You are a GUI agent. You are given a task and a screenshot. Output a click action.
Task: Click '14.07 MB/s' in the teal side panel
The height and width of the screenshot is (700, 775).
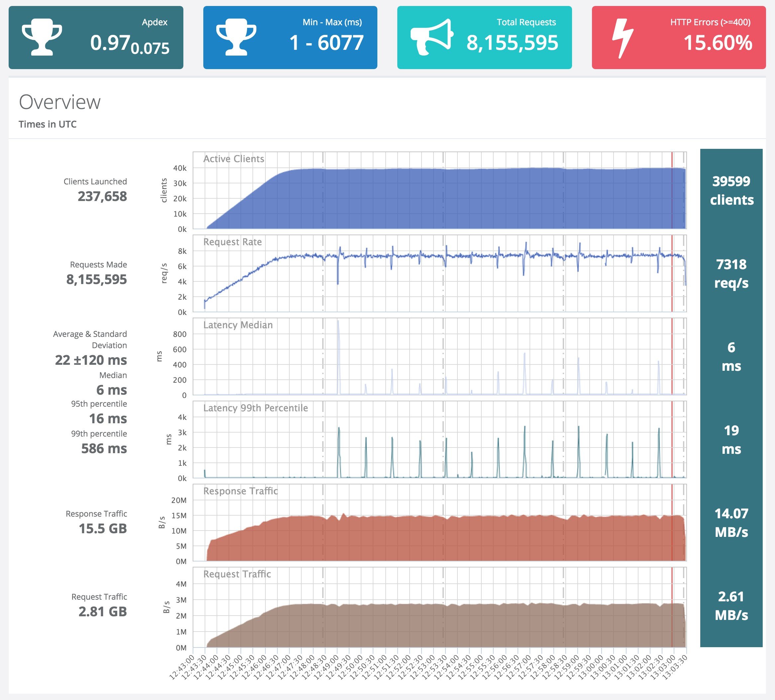tap(731, 522)
